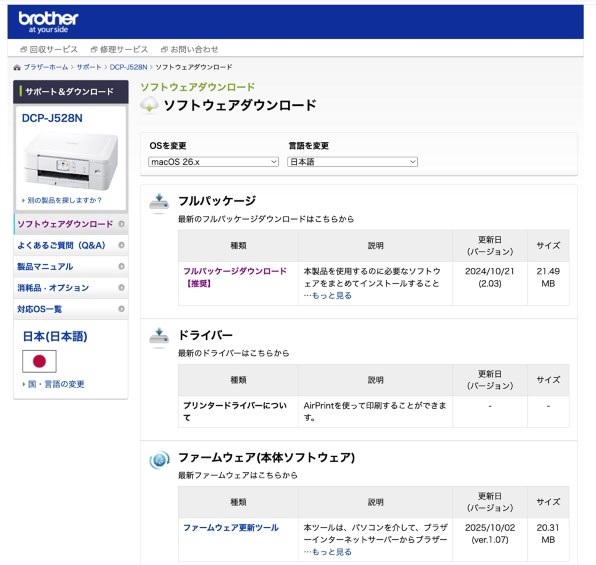Image resolution: width=596 pixels, height=565 pixels.
Task: Expand もっと見る in firmware description
Action: [328, 552]
